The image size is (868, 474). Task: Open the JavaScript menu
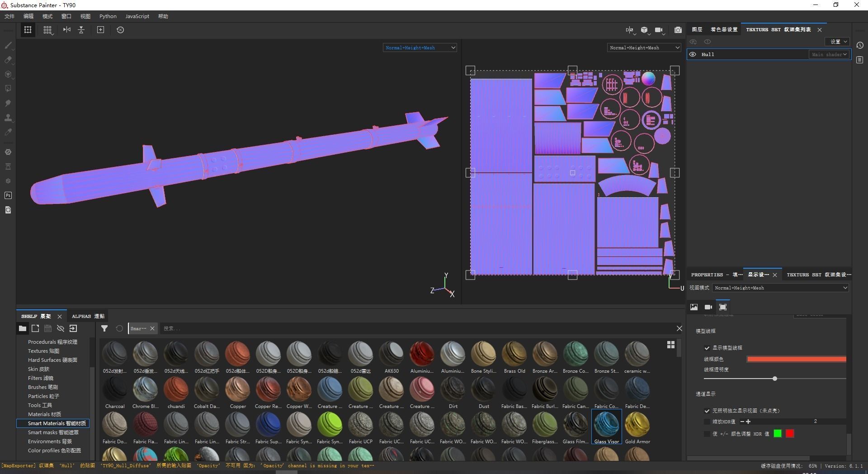[137, 16]
